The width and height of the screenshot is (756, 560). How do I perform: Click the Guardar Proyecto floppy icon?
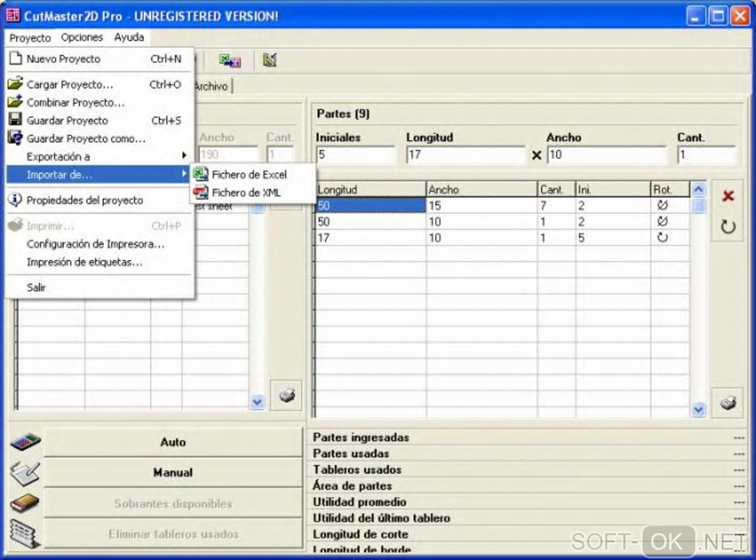point(16,119)
